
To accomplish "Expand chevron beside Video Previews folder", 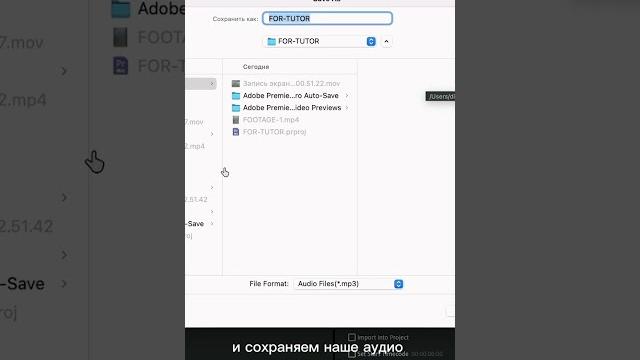I will tap(347, 108).
